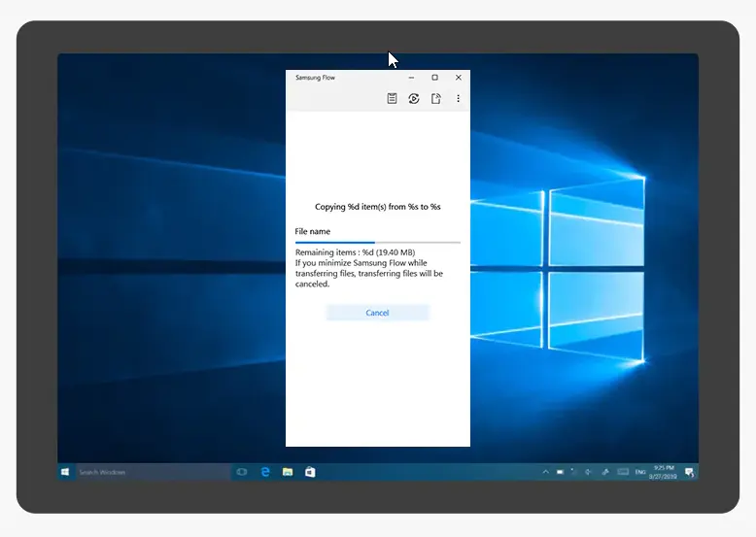The width and height of the screenshot is (756, 537).
Task: Click the Search Windows box on taskbar
Action: pos(152,472)
